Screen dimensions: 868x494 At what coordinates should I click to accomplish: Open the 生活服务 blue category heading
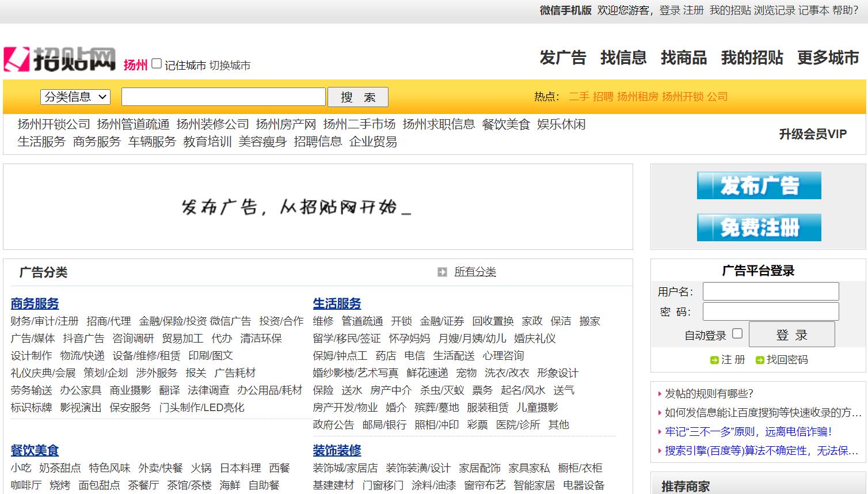pyautogui.click(x=337, y=303)
